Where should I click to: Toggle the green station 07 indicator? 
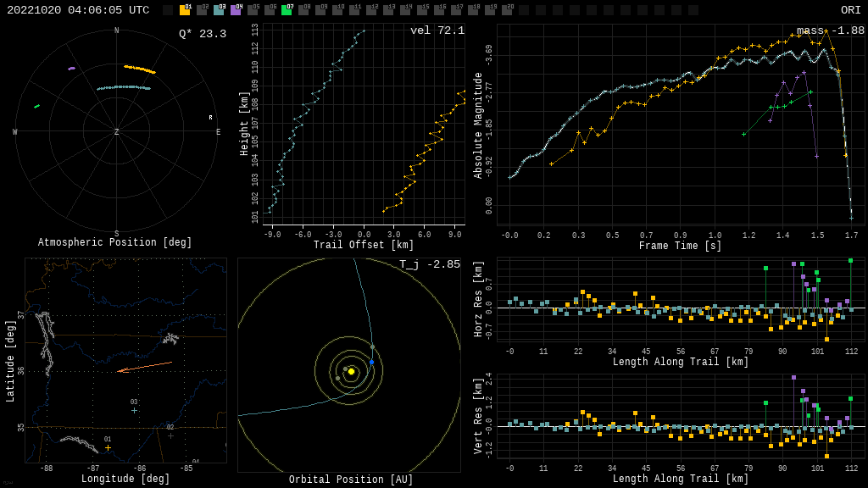287,10
